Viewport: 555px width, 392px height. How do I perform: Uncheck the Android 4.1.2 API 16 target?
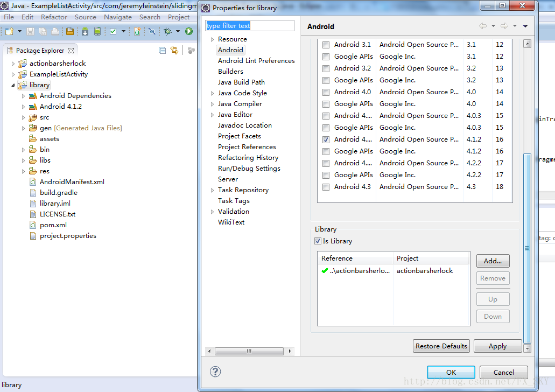point(326,140)
